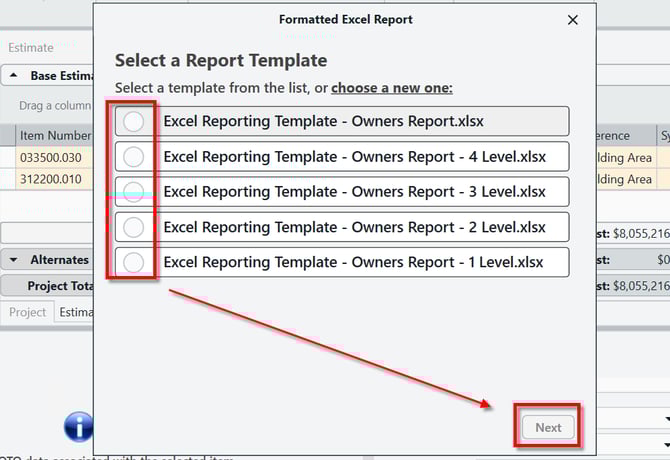Click the Project Total row
The image size is (670, 460).
coord(47,286)
